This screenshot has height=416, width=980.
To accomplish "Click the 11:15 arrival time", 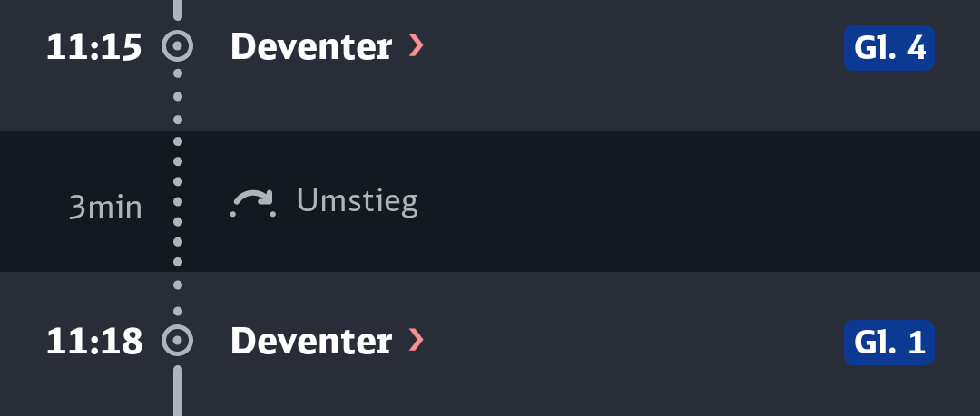I will (94, 47).
